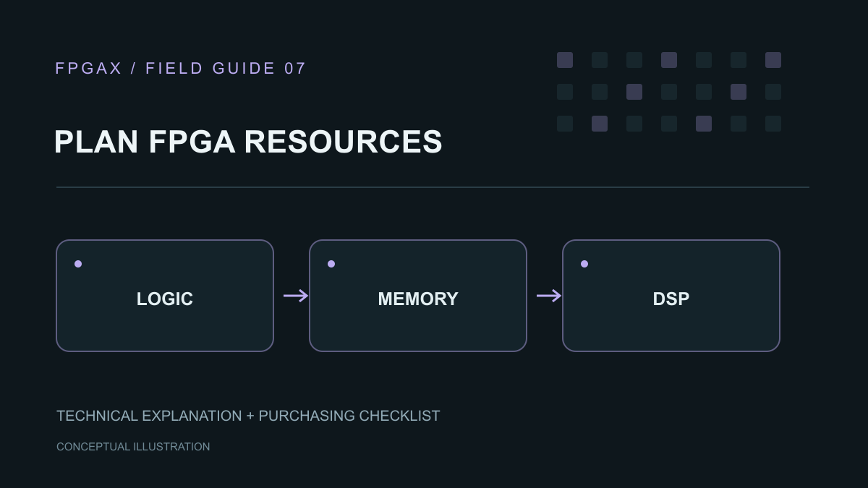Click the "FPGAX / FIELD GUIDE 07" header text
Screen dimensions: 868x488
point(181,69)
